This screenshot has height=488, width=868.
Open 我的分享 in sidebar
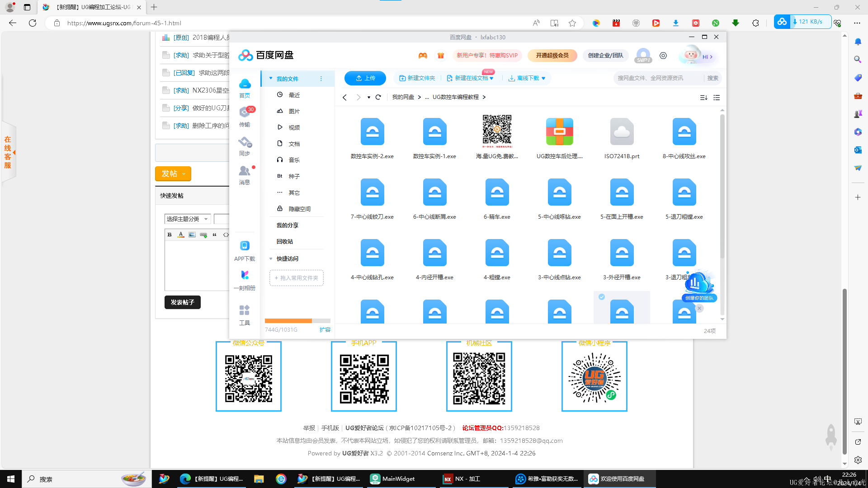(288, 225)
